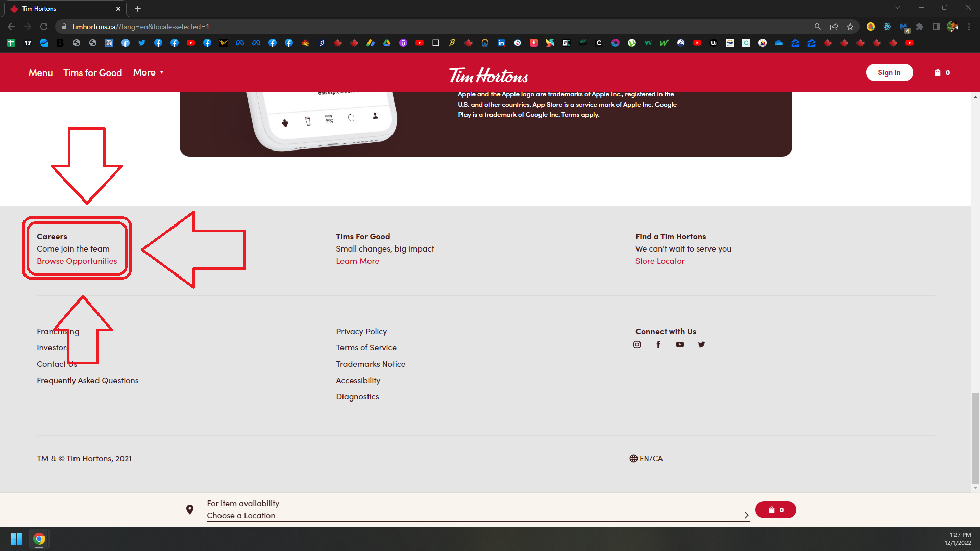Click the Tim Hortons logo in header
This screenshot has height=551, width=980.
point(488,75)
